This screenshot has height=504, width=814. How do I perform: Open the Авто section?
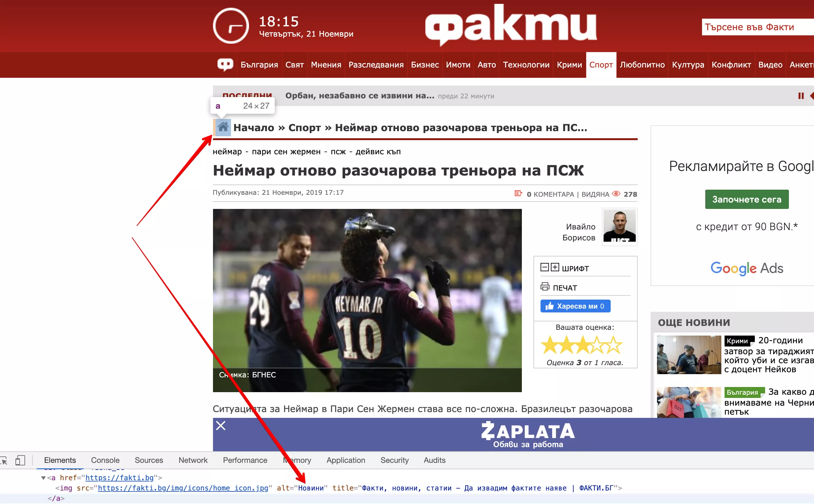pos(487,65)
